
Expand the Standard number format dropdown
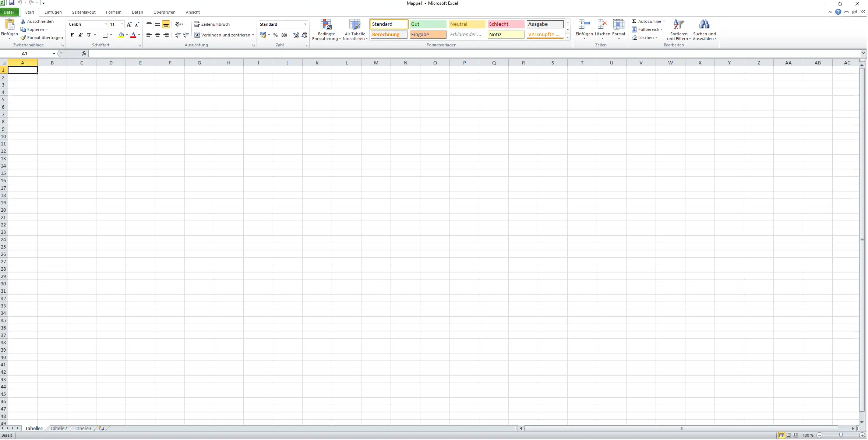tap(305, 24)
